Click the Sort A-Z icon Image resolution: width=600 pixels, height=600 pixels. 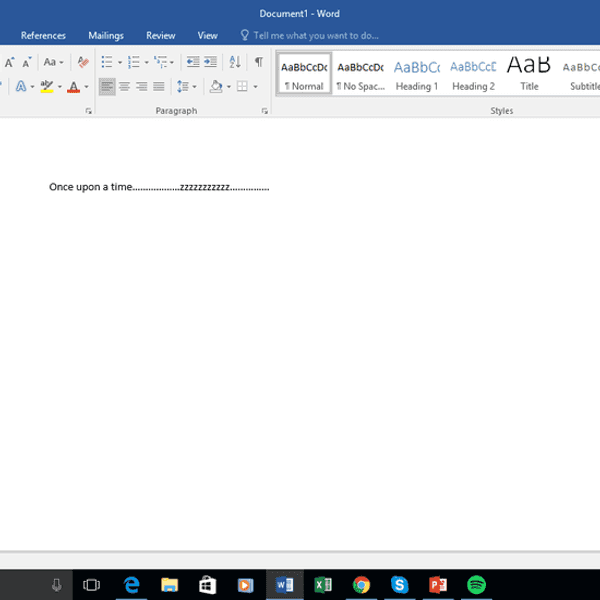tap(235, 62)
